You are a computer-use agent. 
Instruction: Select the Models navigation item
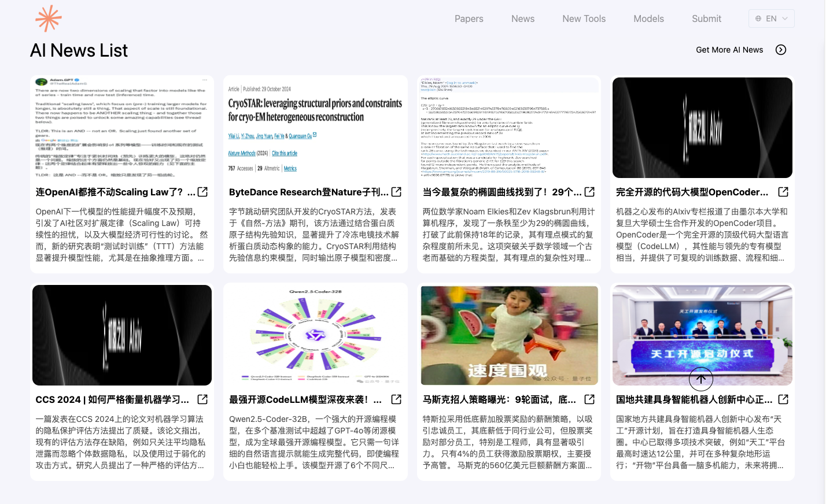(648, 18)
